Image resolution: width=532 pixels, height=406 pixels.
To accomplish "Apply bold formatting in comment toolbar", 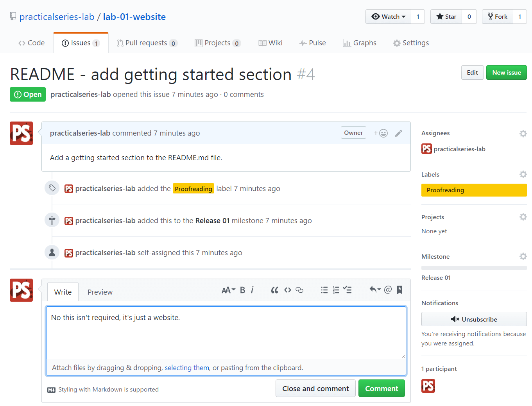I will coord(242,290).
